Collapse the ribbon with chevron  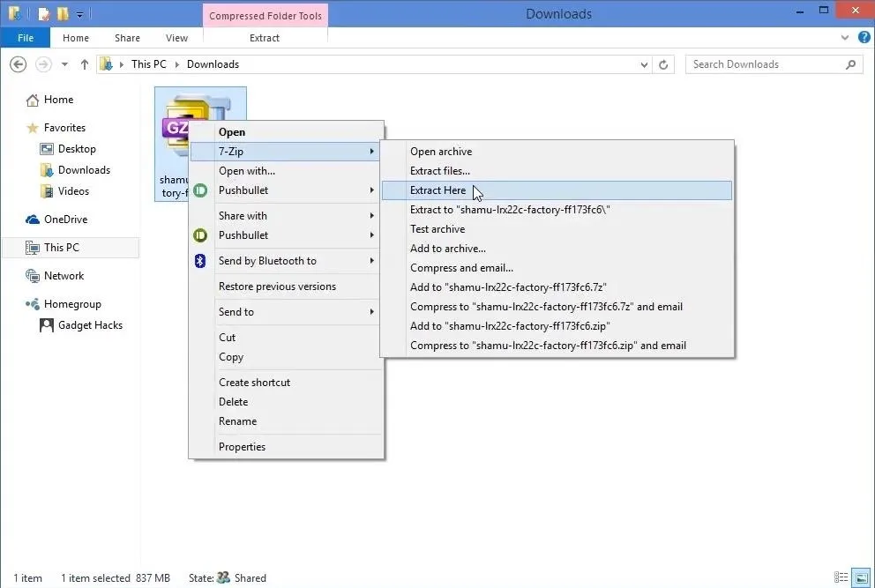point(845,38)
